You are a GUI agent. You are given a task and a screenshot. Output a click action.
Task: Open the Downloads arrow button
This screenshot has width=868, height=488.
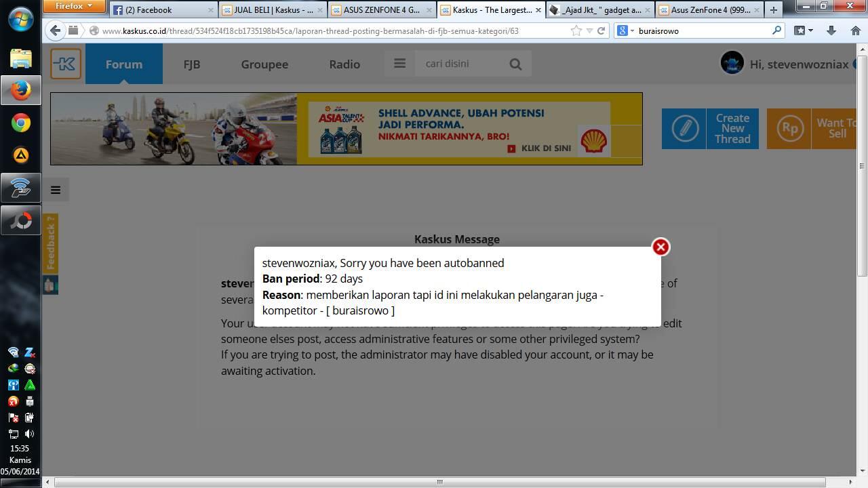(x=831, y=30)
